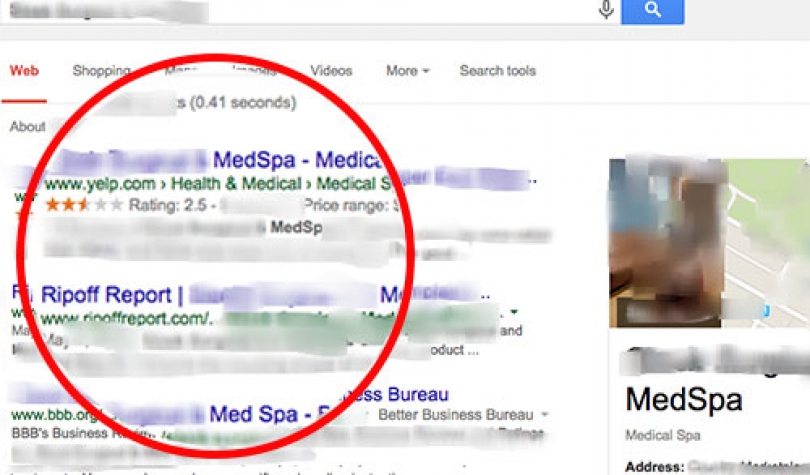Expand the arrow beside ripoffreport URL

point(514,312)
